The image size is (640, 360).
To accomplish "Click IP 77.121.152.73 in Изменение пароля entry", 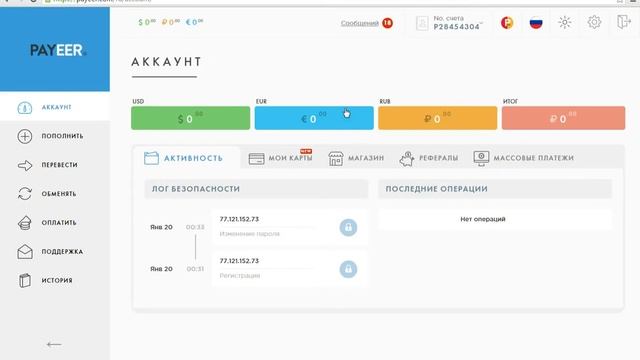I will click(239, 219).
